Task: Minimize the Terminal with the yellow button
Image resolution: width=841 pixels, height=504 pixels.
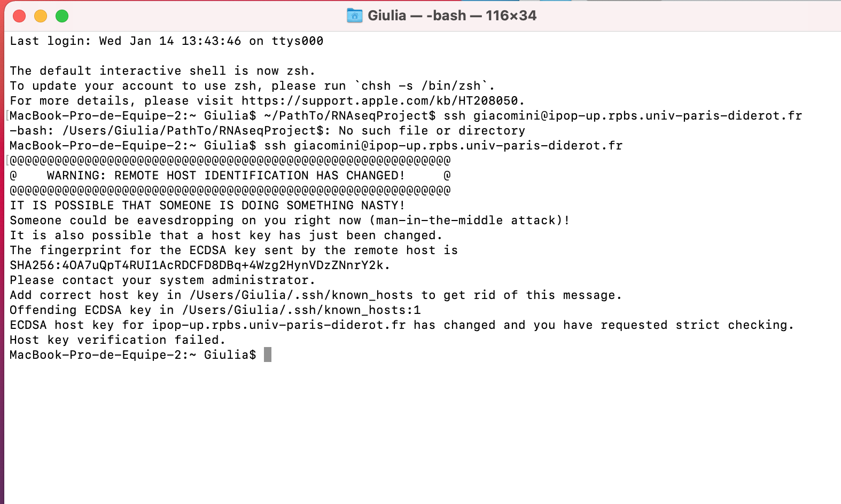Action: pyautogui.click(x=41, y=16)
